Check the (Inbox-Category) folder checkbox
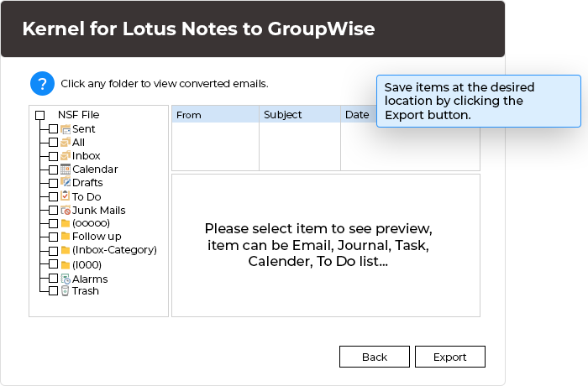Image resolution: width=588 pixels, height=386 pixels. point(53,250)
